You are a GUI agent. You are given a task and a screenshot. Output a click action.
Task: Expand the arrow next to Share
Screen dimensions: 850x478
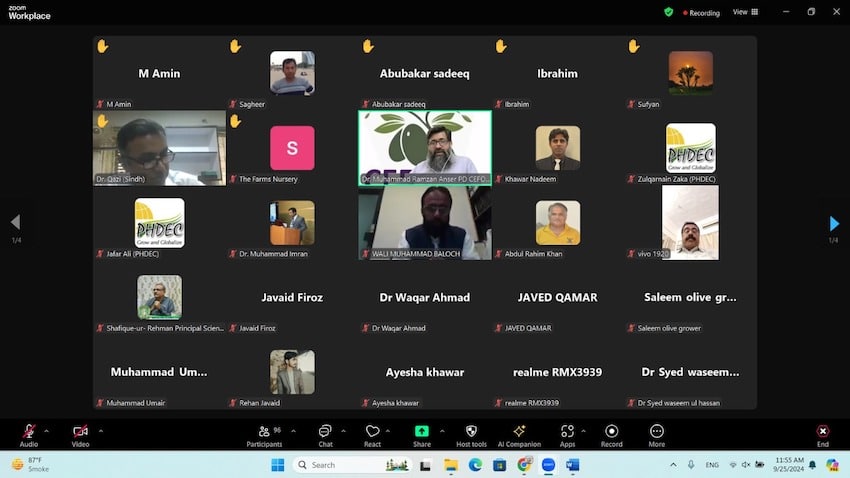coord(441,431)
